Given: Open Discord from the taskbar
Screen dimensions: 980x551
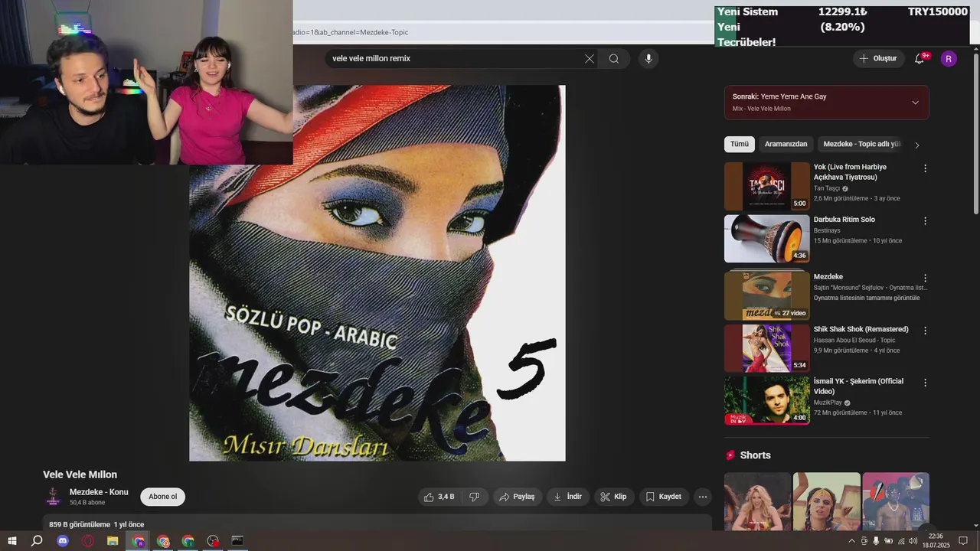Looking at the screenshot, I should [x=63, y=541].
